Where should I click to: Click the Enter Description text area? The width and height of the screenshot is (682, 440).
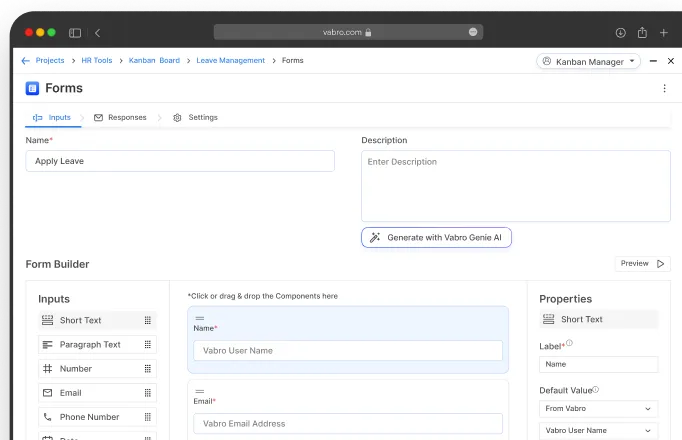click(x=515, y=185)
